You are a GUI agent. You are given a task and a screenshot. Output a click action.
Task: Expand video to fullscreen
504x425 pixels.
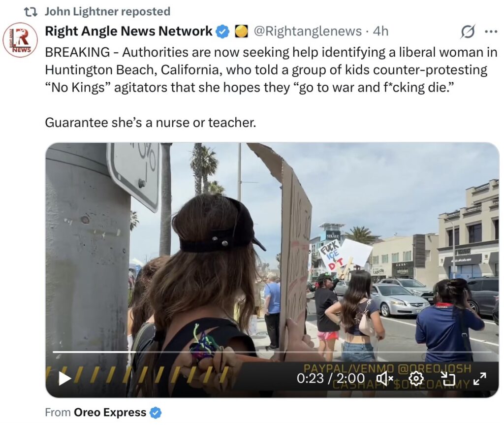479,378
